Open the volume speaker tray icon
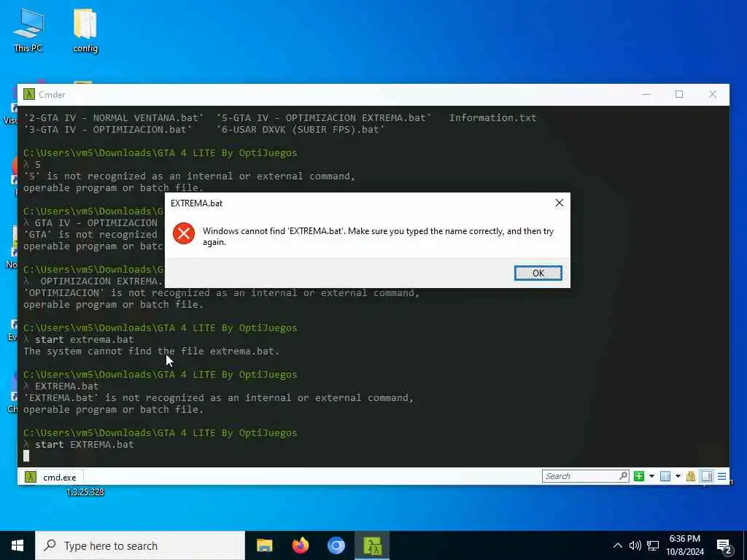The image size is (747, 560). pyautogui.click(x=635, y=545)
